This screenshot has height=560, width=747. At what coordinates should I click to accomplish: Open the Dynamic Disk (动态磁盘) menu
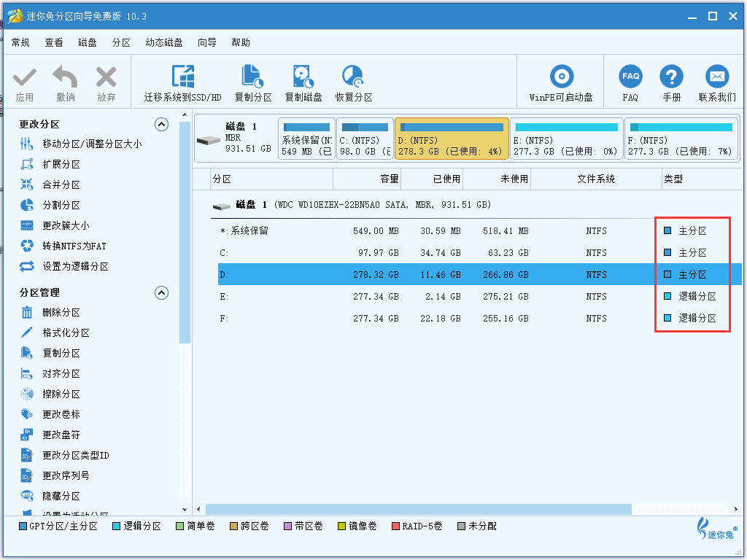(164, 43)
